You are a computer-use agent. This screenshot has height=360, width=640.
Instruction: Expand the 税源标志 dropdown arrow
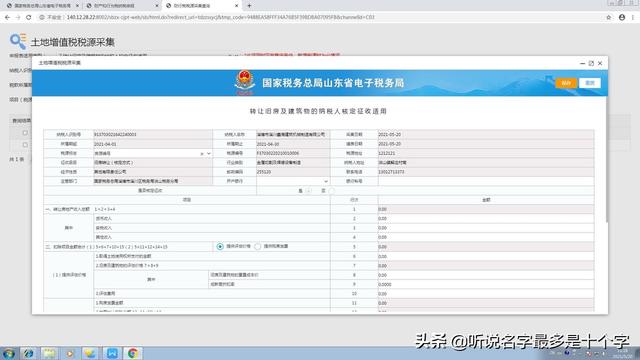(x=209, y=153)
